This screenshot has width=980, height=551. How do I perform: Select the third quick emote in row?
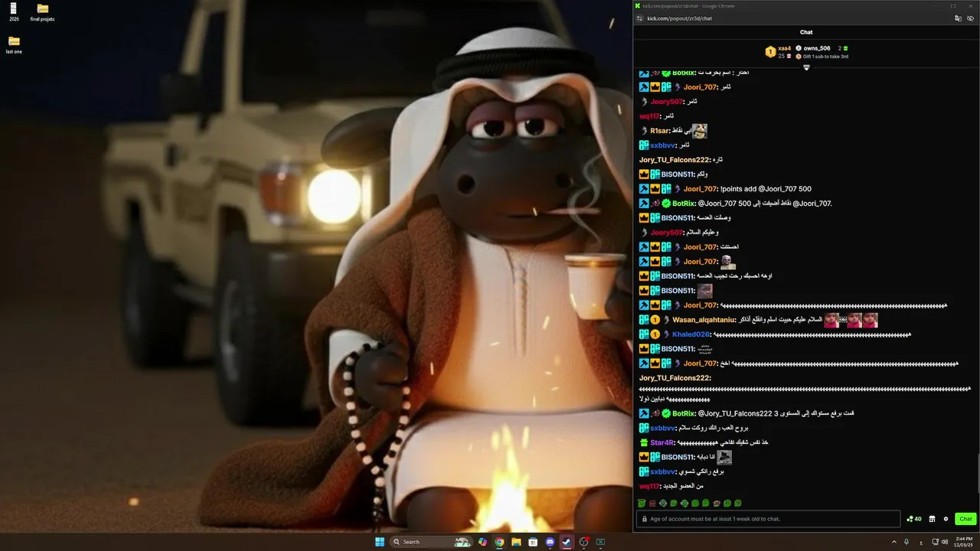pos(663,504)
